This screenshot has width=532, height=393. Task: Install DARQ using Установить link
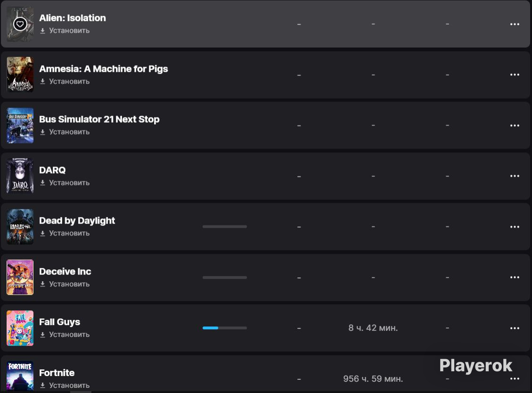click(65, 183)
